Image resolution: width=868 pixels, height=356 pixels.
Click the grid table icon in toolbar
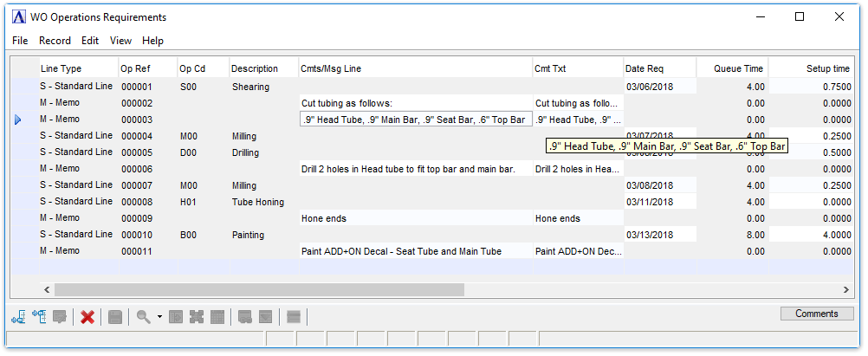[217, 317]
